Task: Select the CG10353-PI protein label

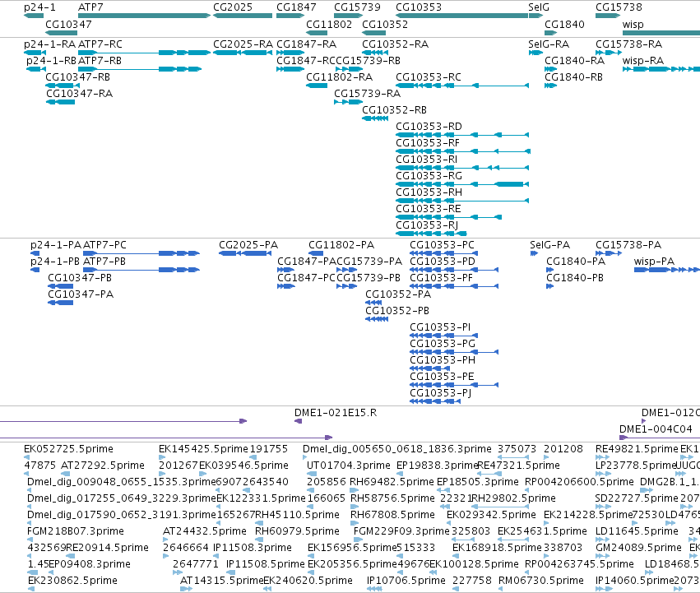Action: [x=440, y=328]
